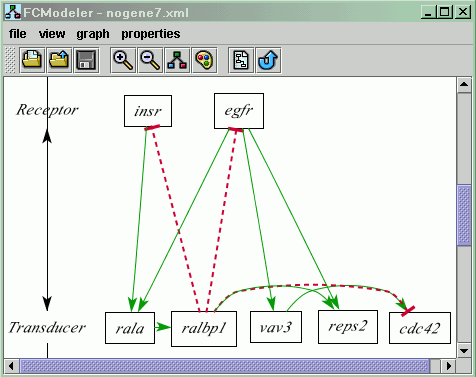
Task: Click the vertical scrollbar down arrow
Action: tap(464, 351)
